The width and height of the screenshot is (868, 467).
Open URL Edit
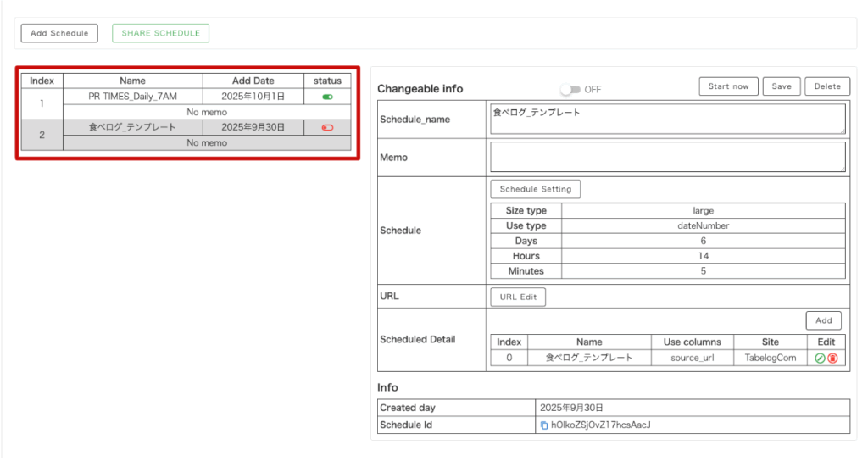click(x=518, y=297)
